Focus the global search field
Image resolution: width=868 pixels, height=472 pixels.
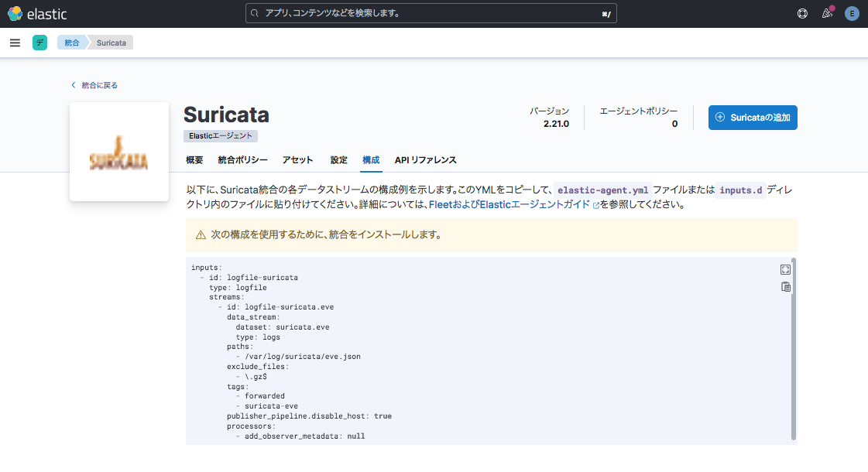point(431,14)
